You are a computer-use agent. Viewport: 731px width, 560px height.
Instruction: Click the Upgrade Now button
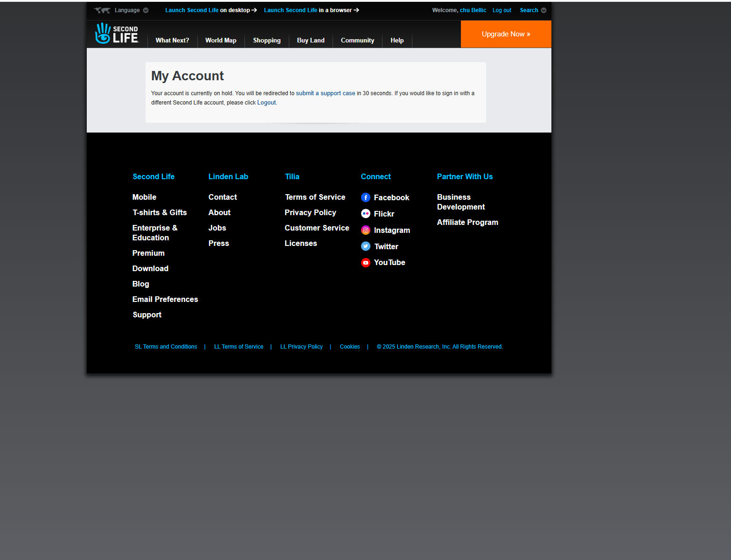[x=506, y=34]
